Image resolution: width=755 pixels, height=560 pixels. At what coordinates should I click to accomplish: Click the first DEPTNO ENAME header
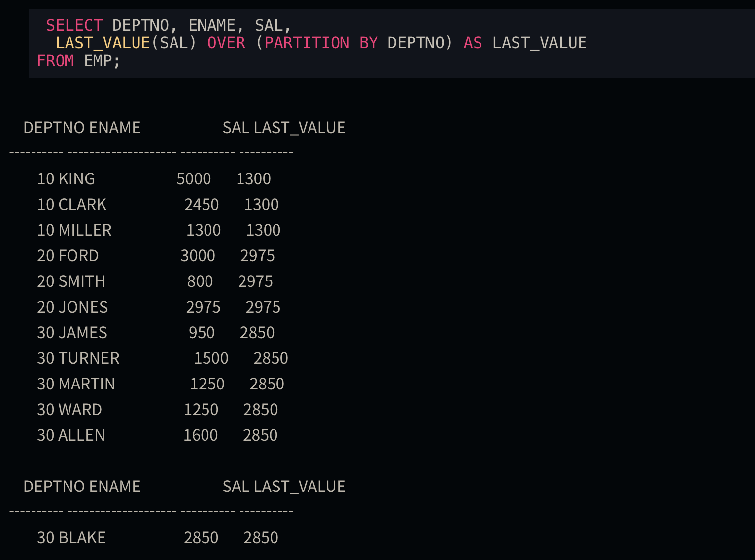tap(82, 127)
